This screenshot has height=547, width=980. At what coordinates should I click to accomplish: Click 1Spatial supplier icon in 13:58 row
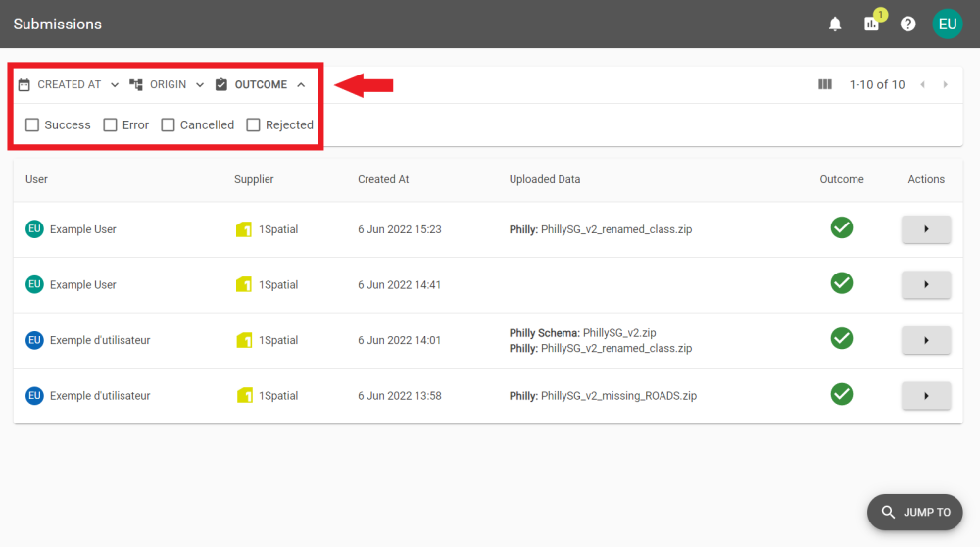click(x=244, y=396)
